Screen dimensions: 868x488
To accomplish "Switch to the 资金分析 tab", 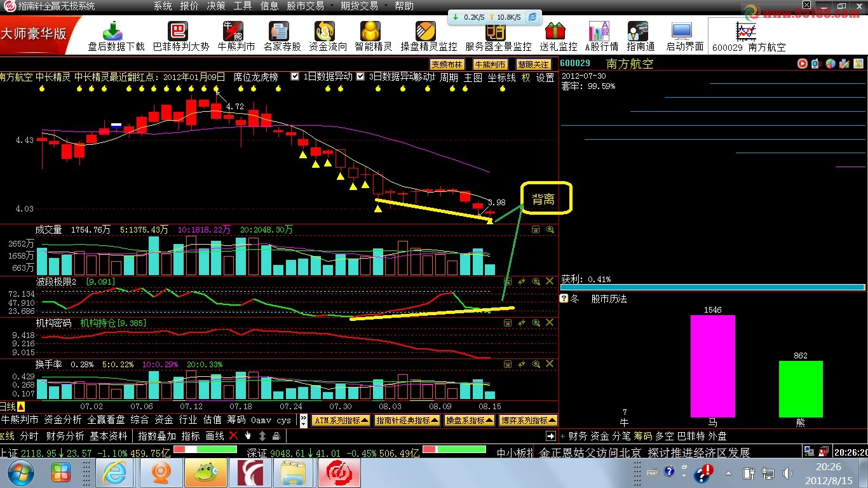I will pyautogui.click(x=63, y=420).
